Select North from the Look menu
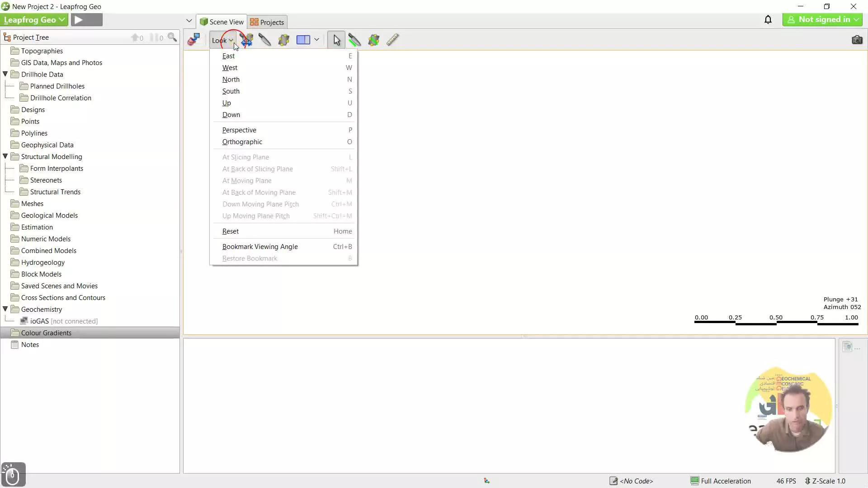 click(231, 79)
